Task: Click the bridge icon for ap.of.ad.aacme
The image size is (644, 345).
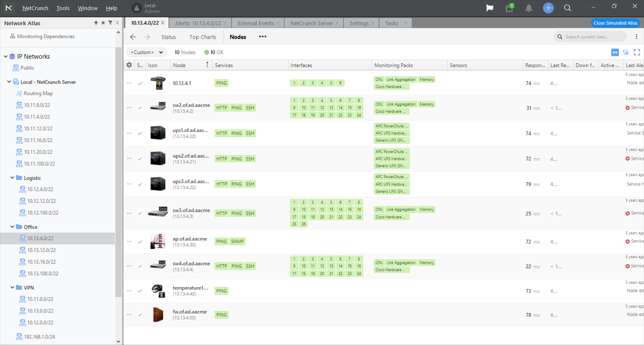Action: pyautogui.click(x=158, y=241)
